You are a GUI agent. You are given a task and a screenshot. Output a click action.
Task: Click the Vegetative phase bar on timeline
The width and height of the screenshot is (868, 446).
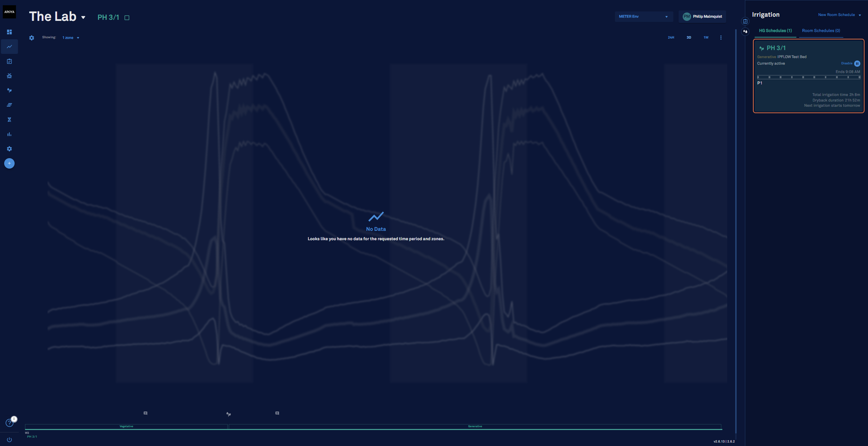coord(126,427)
